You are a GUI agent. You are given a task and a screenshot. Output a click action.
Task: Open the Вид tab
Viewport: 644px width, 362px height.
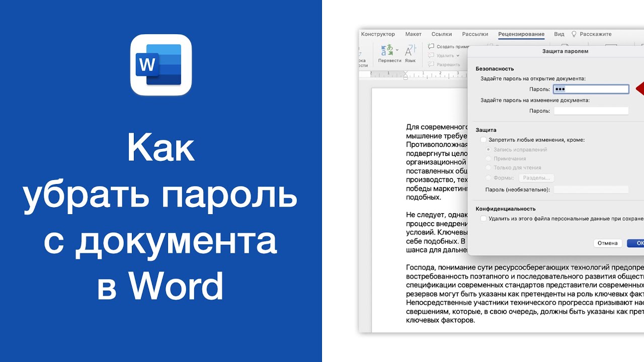coord(559,34)
